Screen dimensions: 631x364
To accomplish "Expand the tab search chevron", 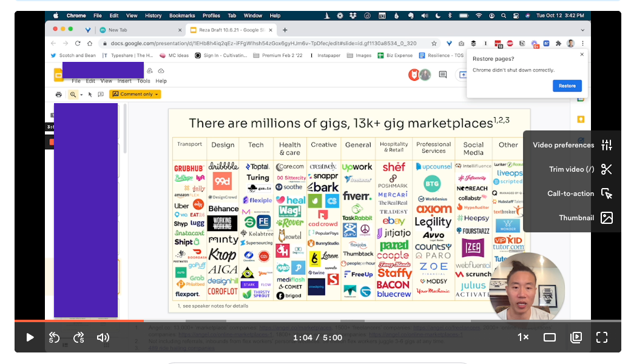I will point(582,30).
